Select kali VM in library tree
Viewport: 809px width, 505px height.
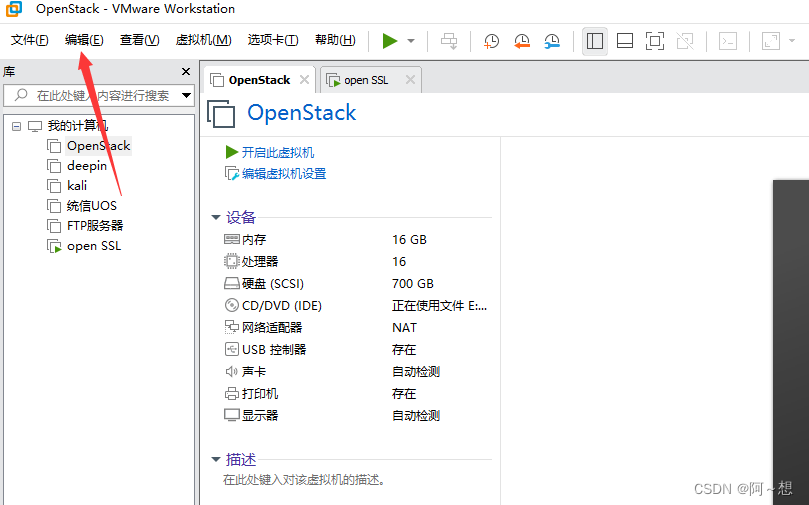[x=77, y=186]
